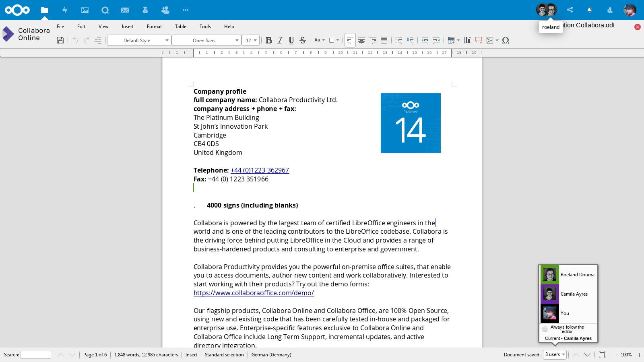Redo the last action

coord(87,40)
